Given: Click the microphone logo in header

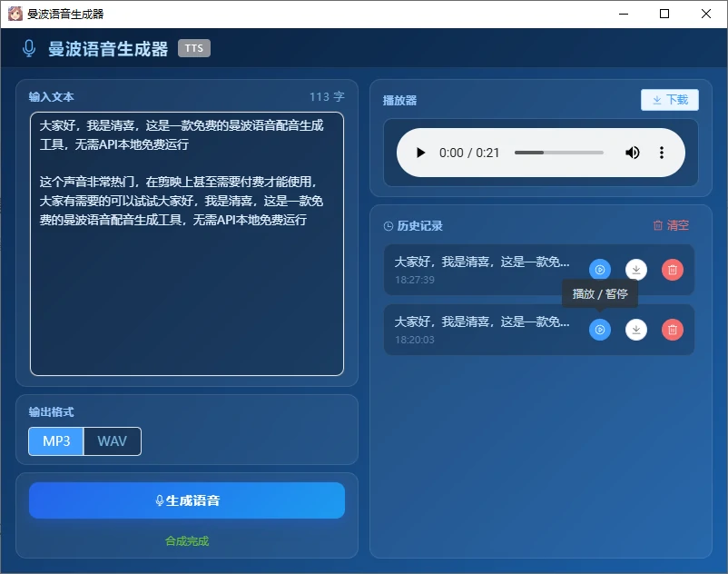Looking at the screenshot, I should click(x=30, y=49).
